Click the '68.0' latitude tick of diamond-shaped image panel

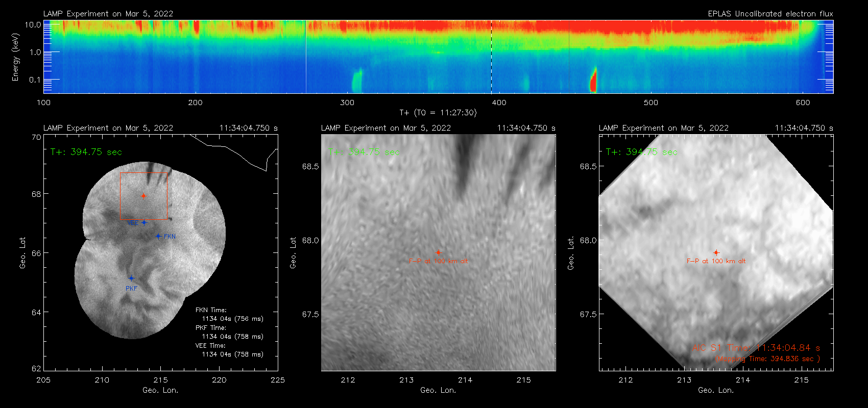pos(588,241)
